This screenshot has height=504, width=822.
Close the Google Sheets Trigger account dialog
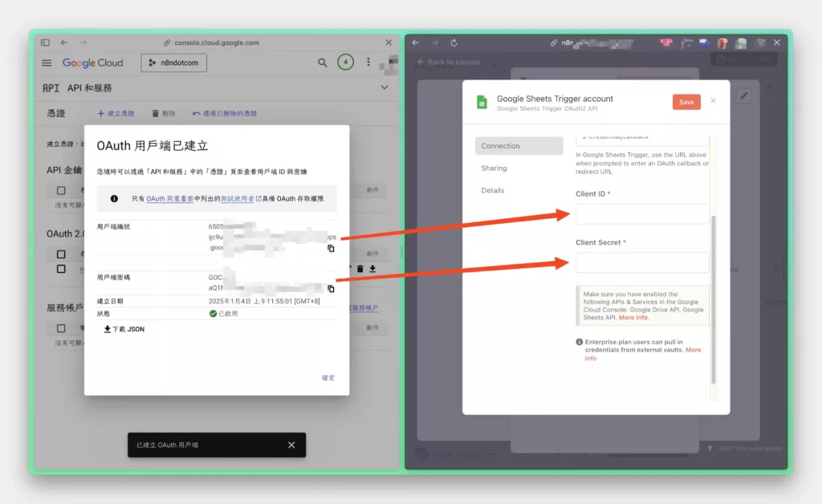coord(713,100)
